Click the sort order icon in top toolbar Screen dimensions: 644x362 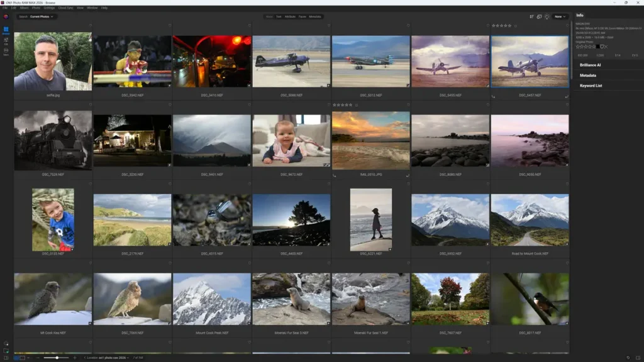click(531, 16)
